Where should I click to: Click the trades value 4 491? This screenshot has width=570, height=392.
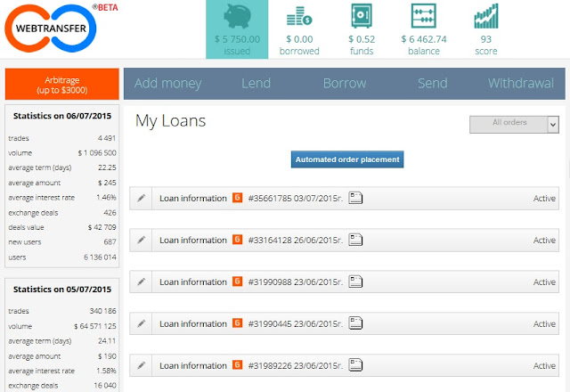[107, 138]
